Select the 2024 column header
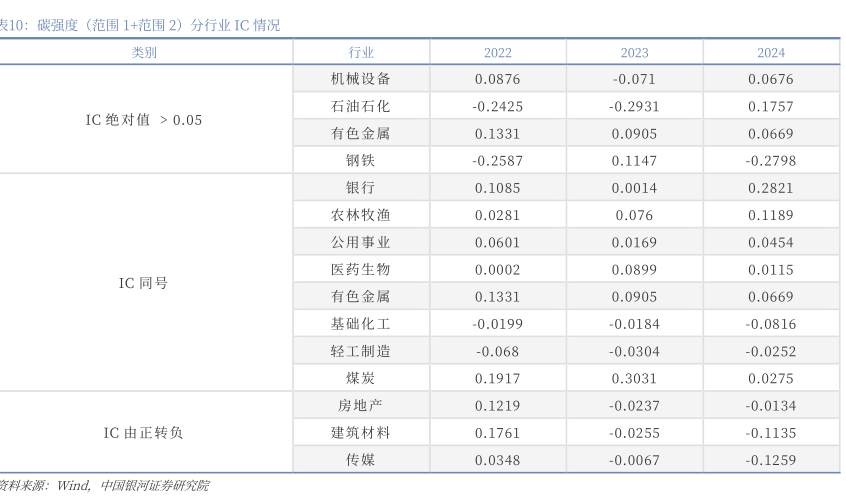 tap(770, 52)
